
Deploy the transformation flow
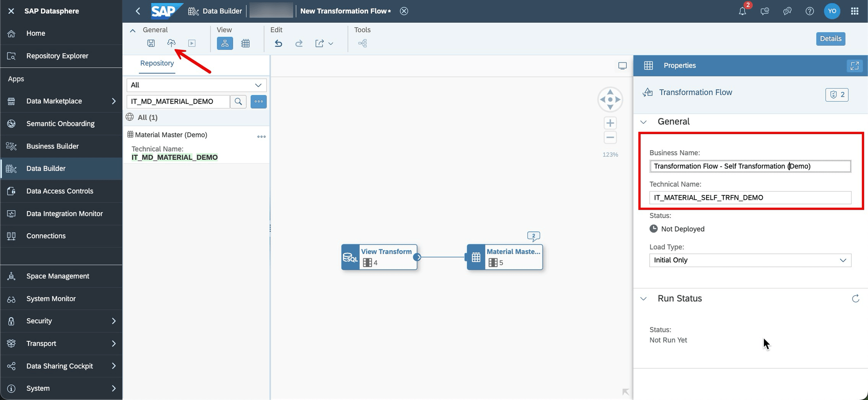pyautogui.click(x=171, y=43)
